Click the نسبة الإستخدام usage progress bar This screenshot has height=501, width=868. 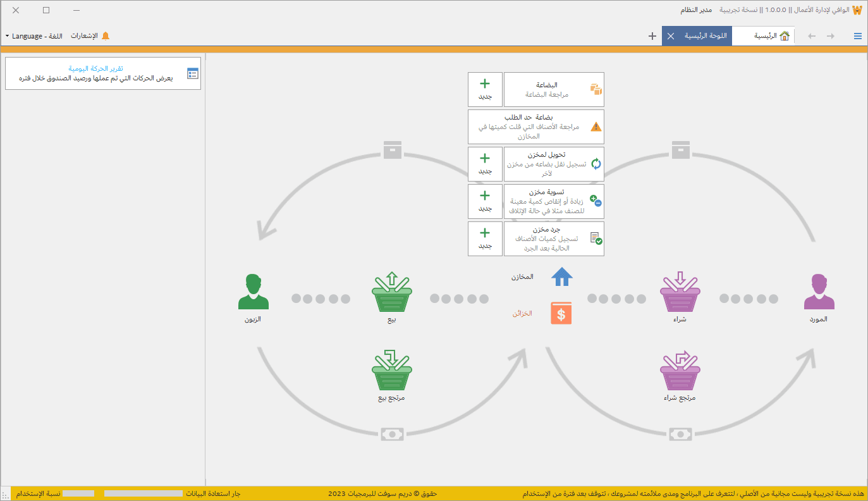(78, 493)
